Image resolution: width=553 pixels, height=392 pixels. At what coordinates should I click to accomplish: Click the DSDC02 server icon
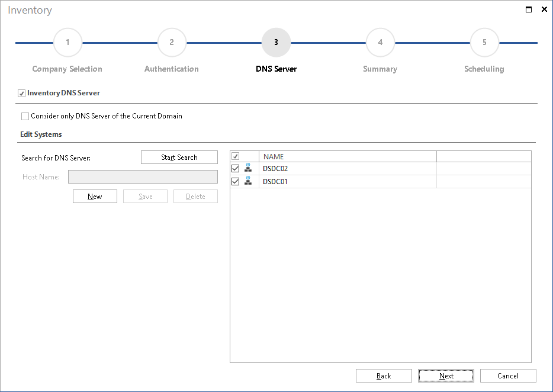point(248,168)
